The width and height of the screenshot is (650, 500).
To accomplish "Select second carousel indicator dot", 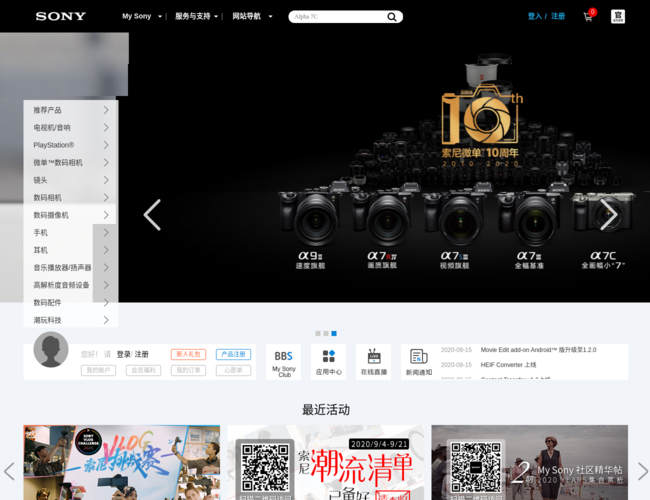I will 326,333.
